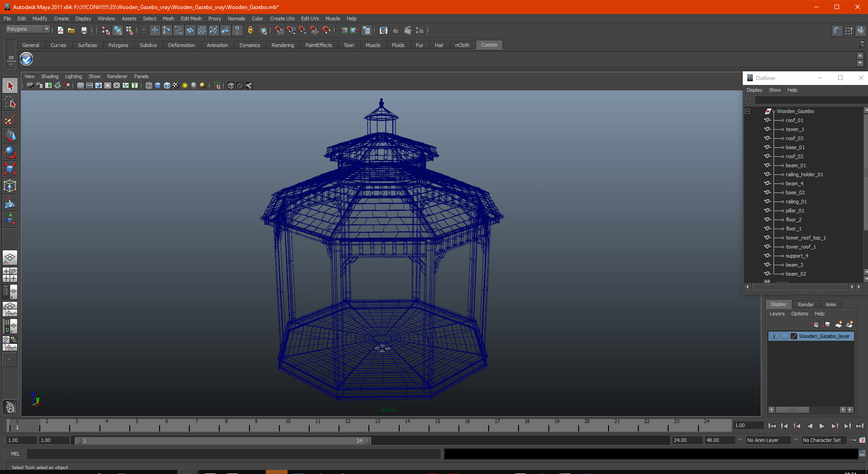Toggle textured display checker icon

(176, 85)
